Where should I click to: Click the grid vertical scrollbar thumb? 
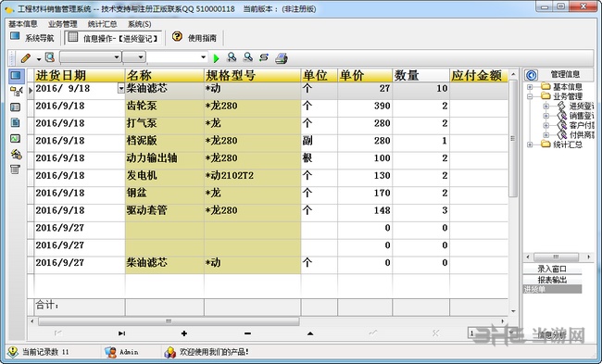tap(512, 138)
